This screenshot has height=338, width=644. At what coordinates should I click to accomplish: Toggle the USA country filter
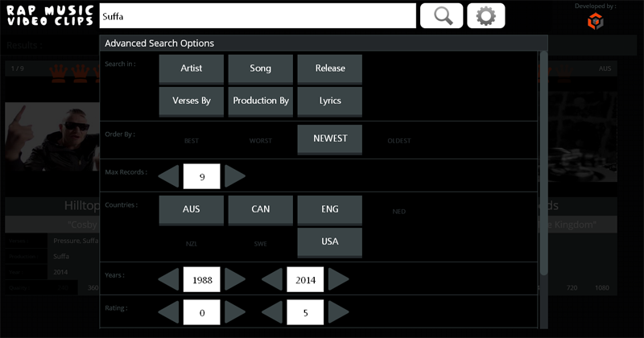330,242
